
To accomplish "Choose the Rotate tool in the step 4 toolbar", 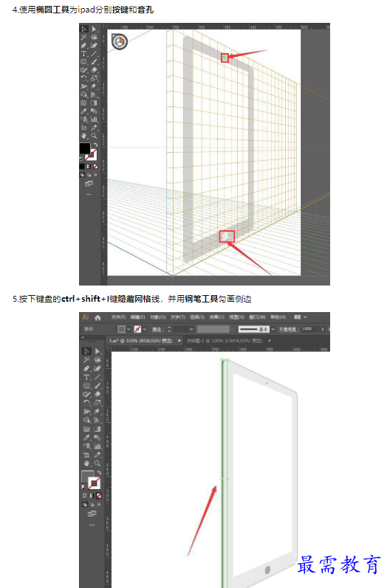I will click(x=83, y=78).
